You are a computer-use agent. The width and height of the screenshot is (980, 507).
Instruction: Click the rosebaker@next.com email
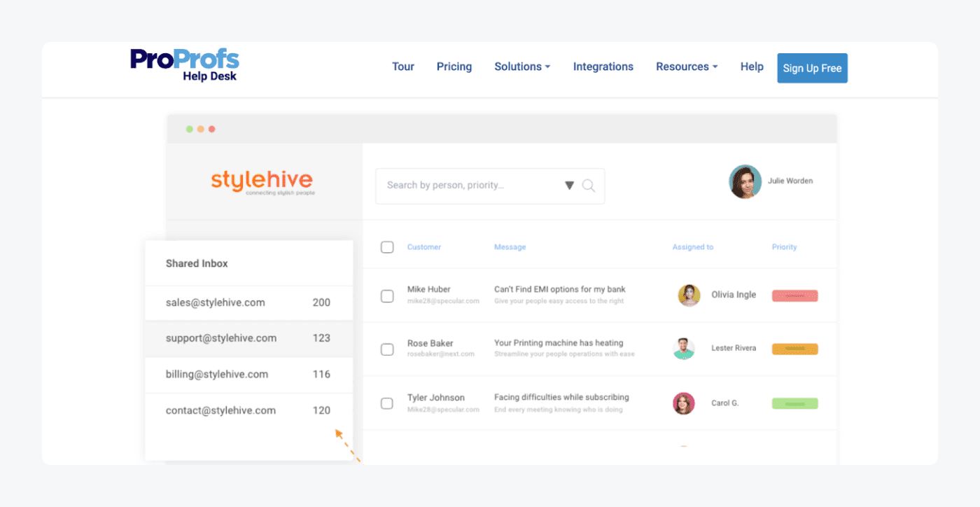[x=441, y=354]
